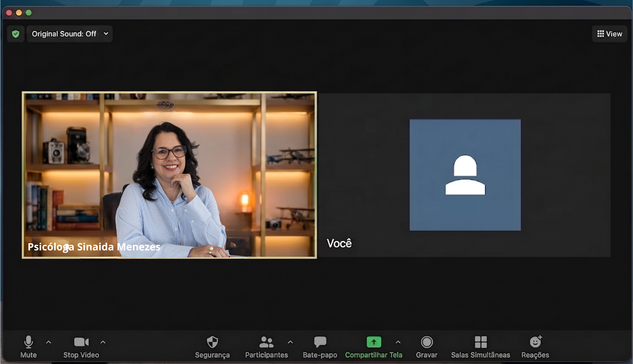The width and height of the screenshot is (633, 364).
Task: Select the Você participant tile avatar
Action: (x=465, y=175)
